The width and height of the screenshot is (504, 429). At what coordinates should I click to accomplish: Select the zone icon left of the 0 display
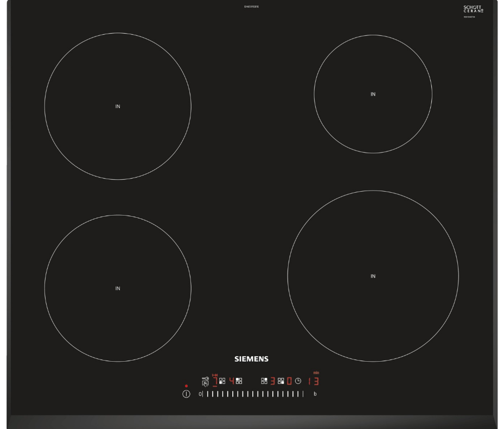[x=281, y=381]
